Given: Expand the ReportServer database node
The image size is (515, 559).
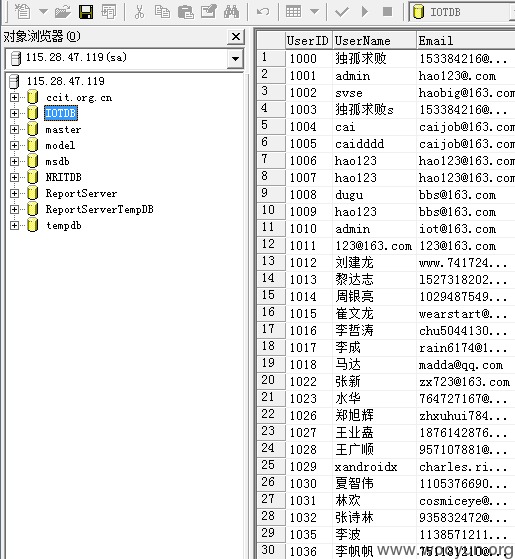Looking at the screenshot, I should coord(14,193).
